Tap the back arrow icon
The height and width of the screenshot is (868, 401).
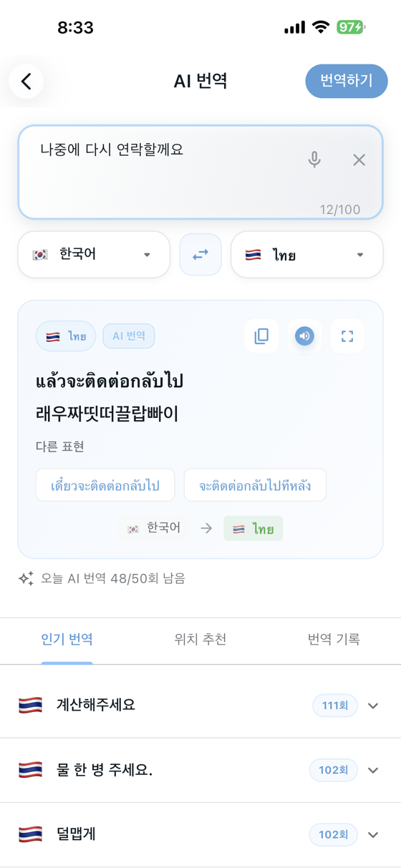coord(26,82)
